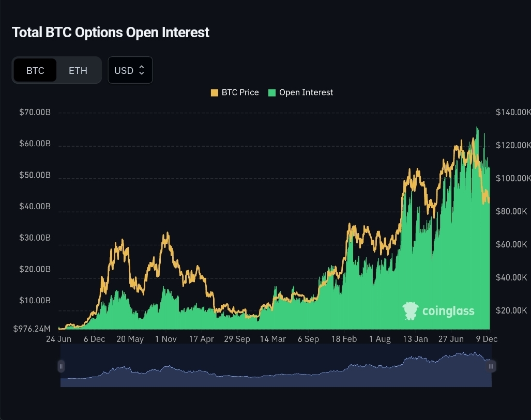Screen dimensions: 531x420
Task: Click the 18 Feb date label
Action: (344, 339)
